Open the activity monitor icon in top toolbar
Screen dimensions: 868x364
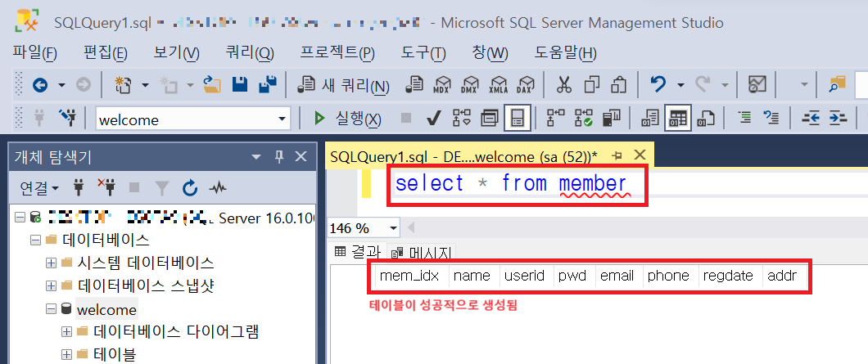tap(757, 84)
